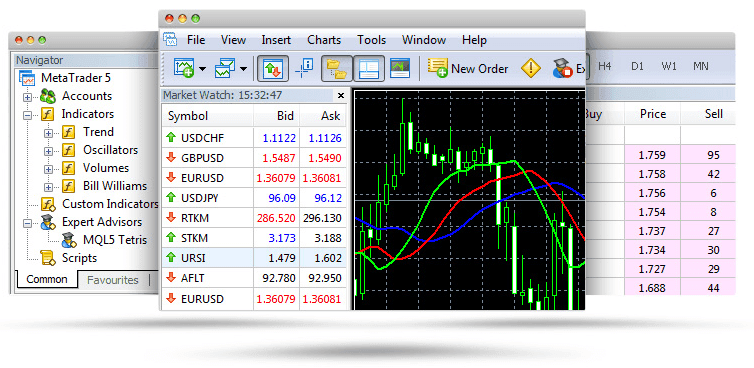Open the Charts menu

pyautogui.click(x=324, y=40)
